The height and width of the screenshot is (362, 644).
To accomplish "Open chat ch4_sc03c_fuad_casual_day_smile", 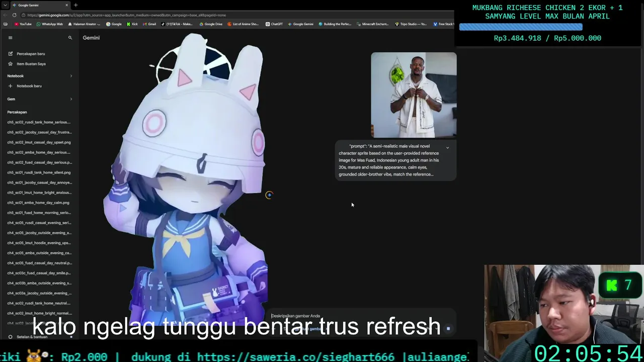I will (x=39, y=273).
